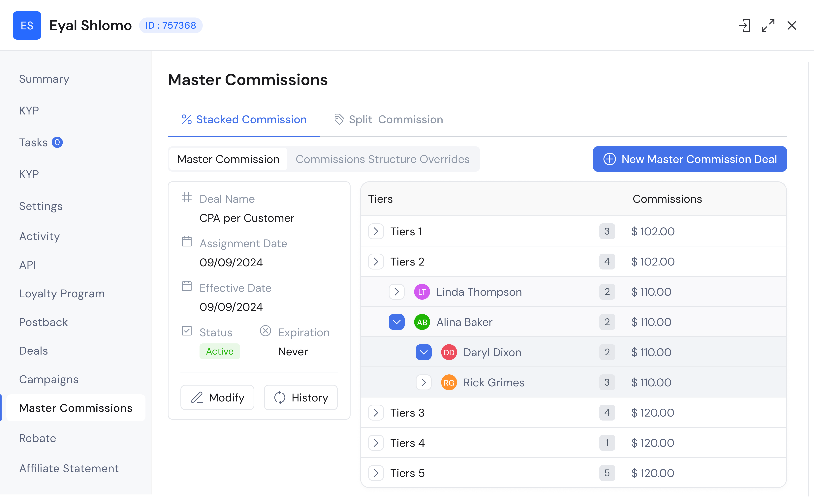Open Affiliate Statement in the sidebar

[x=69, y=468]
